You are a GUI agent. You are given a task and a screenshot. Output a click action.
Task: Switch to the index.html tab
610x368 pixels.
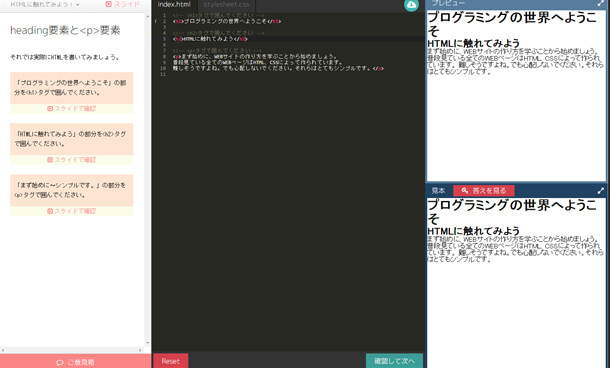[174, 5]
